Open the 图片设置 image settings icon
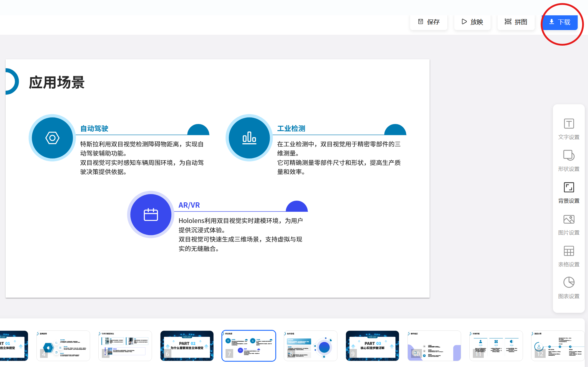This screenshot has height=367, width=588. 569,219
